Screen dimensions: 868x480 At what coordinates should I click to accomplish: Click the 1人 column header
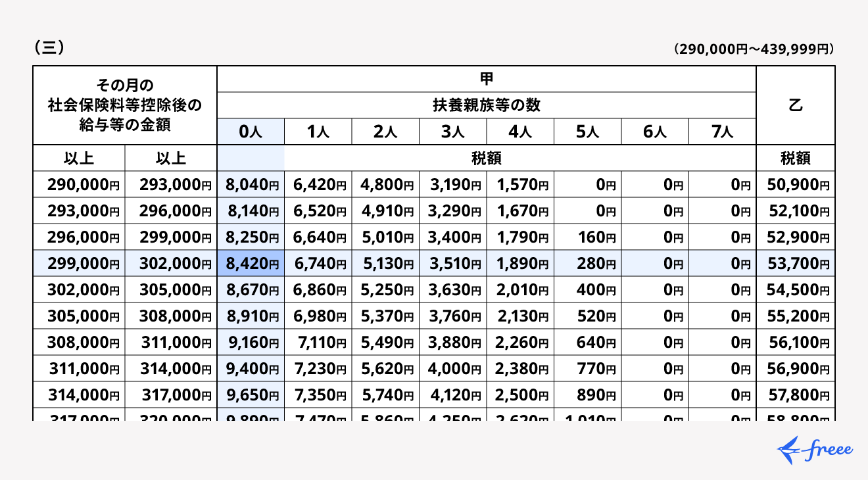point(318,132)
